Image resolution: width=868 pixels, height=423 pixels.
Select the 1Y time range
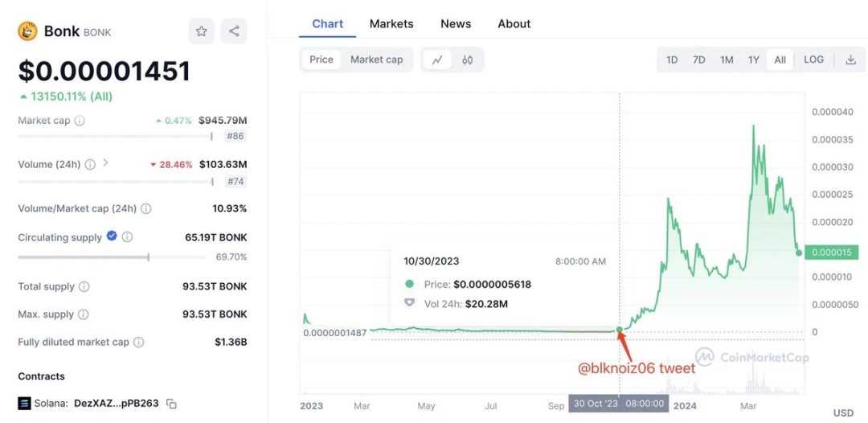[x=753, y=60]
